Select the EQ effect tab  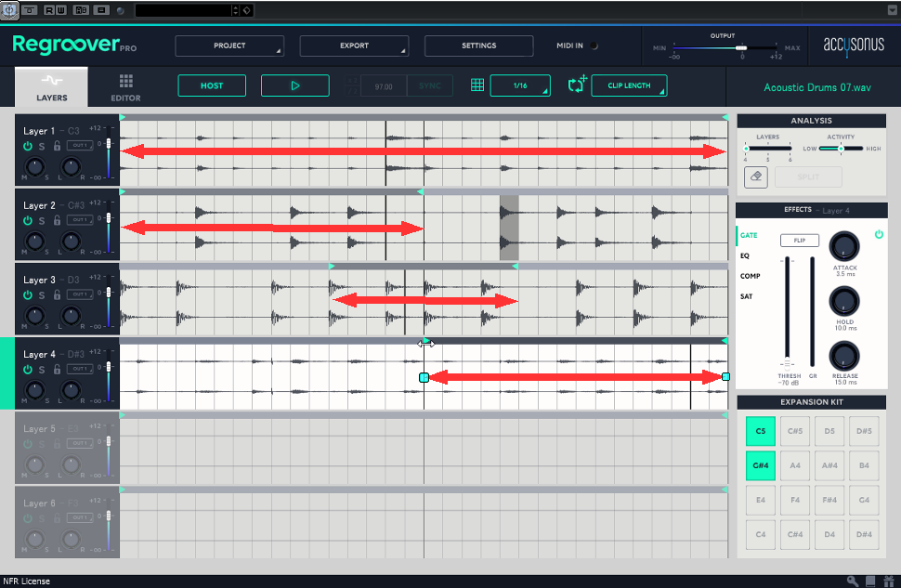[745, 255]
